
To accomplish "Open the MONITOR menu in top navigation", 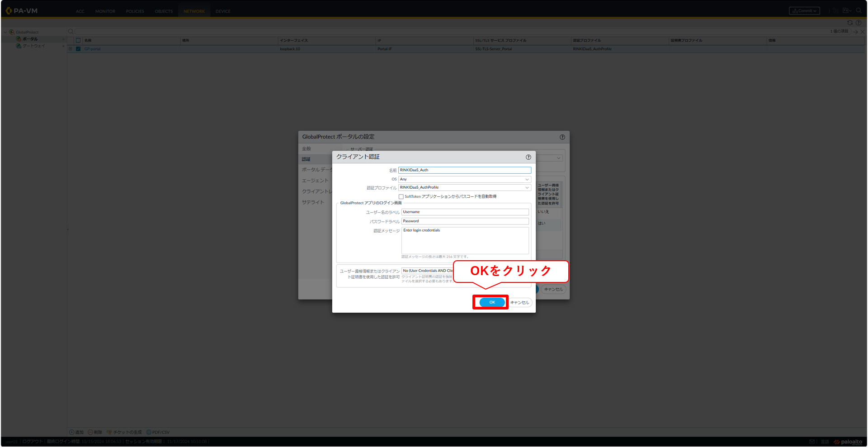I will [105, 11].
